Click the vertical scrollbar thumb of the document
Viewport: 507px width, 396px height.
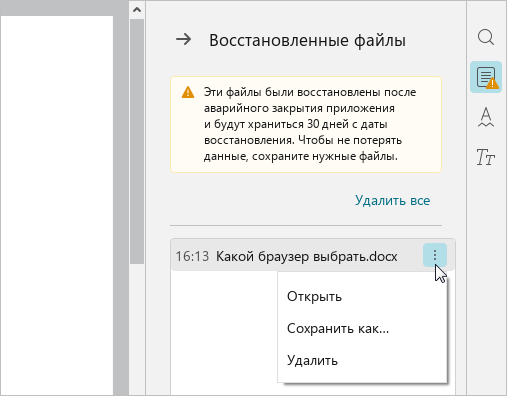click(137, 141)
